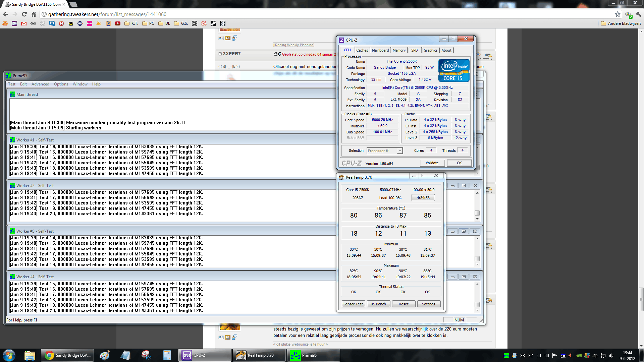
Task: Click OK in the CPU-Z window
Action: pyautogui.click(x=459, y=163)
